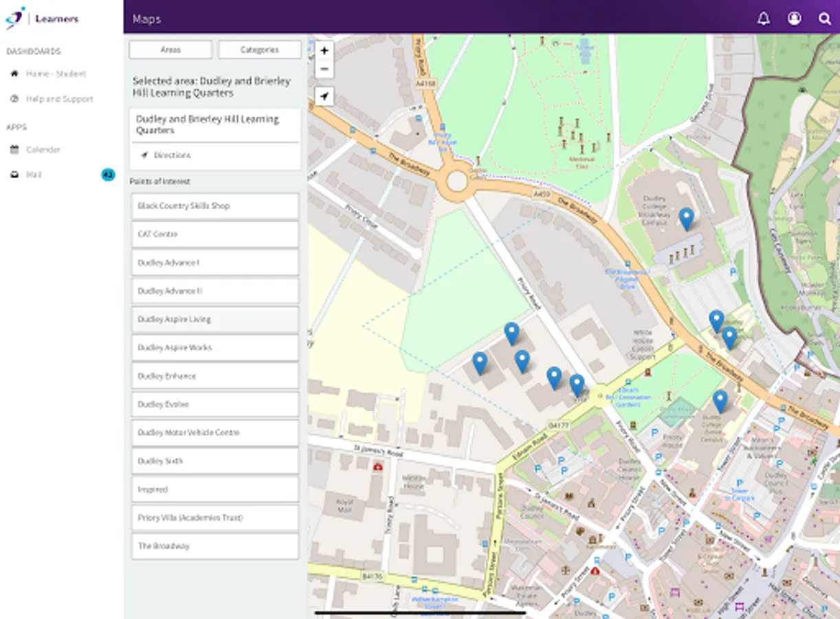The image size is (840, 619).
Task: Go to Home - Student dashboard
Action: pyautogui.click(x=56, y=74)
